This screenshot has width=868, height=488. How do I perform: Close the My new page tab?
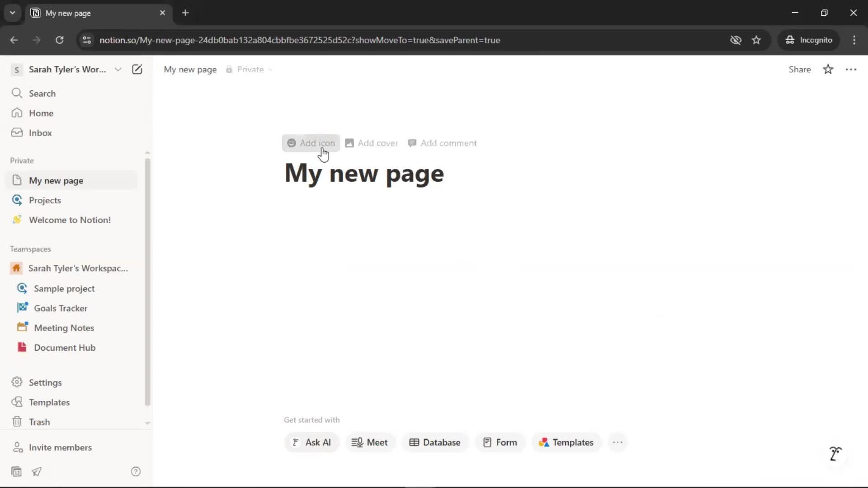point(162,13)
